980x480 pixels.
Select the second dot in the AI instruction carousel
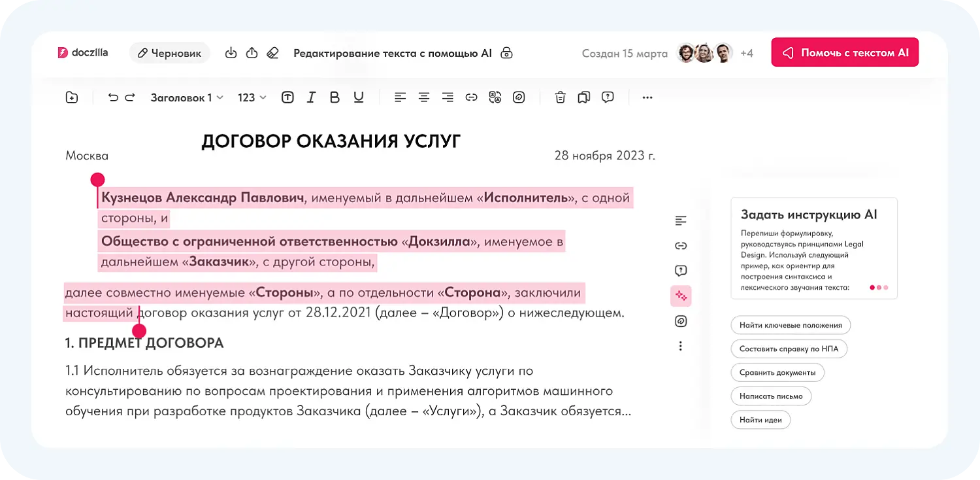878,286
